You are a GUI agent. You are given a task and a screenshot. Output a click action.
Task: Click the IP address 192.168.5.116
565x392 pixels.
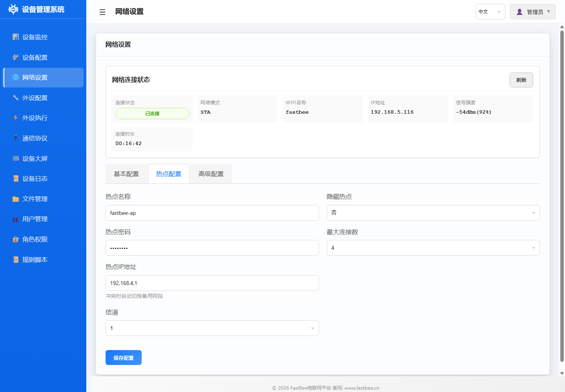point(392,112)
